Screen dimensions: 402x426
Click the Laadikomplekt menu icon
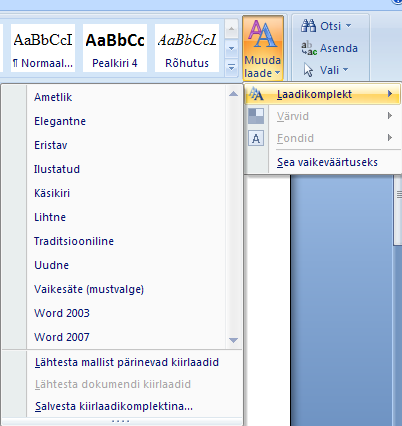[x=256, y=94]
